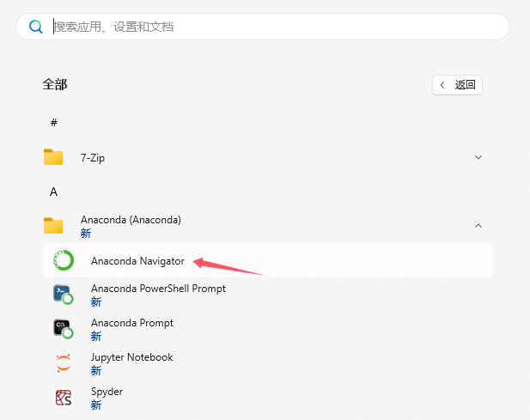Expand the 7-Zip folder chevron
This screenshot has height=420, width=530.
478,157
